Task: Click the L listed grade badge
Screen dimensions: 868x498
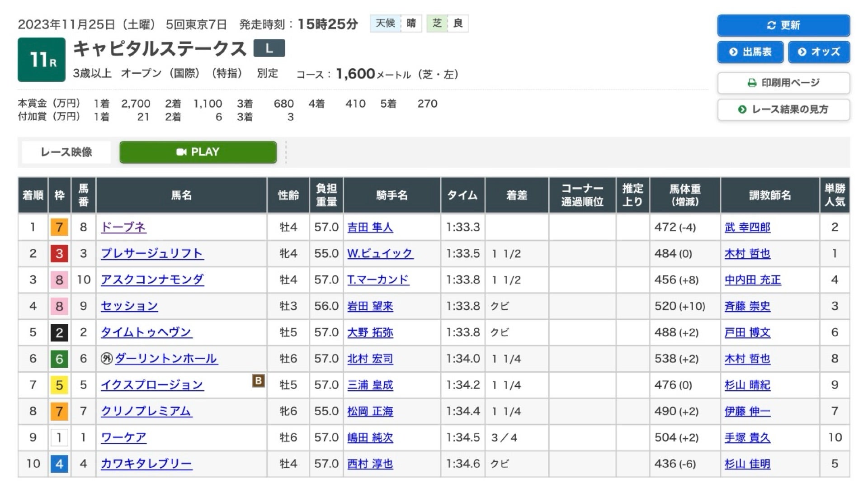Action: tap(269, 48)
